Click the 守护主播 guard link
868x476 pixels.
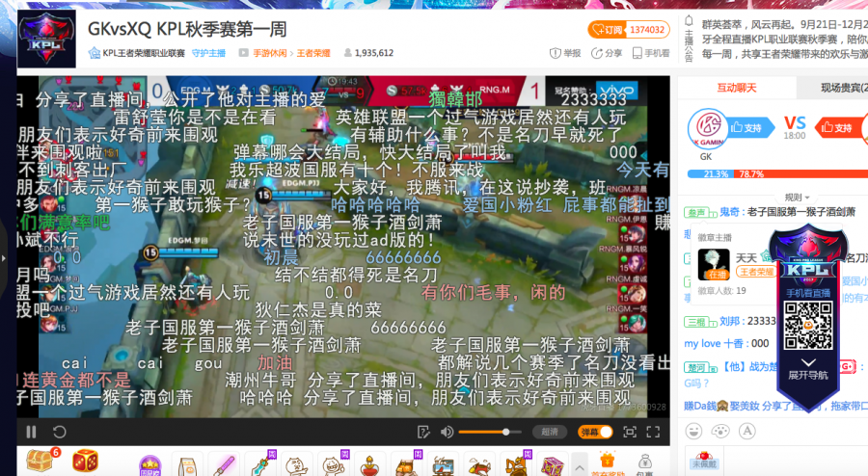pos(208,53)
